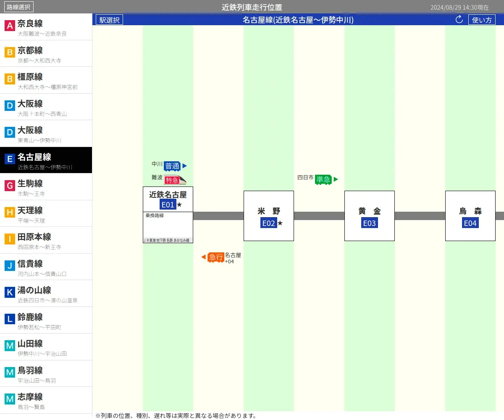Click the teal M icon for 志摩線
Image resolution: width=504 pixels, height=420 pixels.
[10, 399]
